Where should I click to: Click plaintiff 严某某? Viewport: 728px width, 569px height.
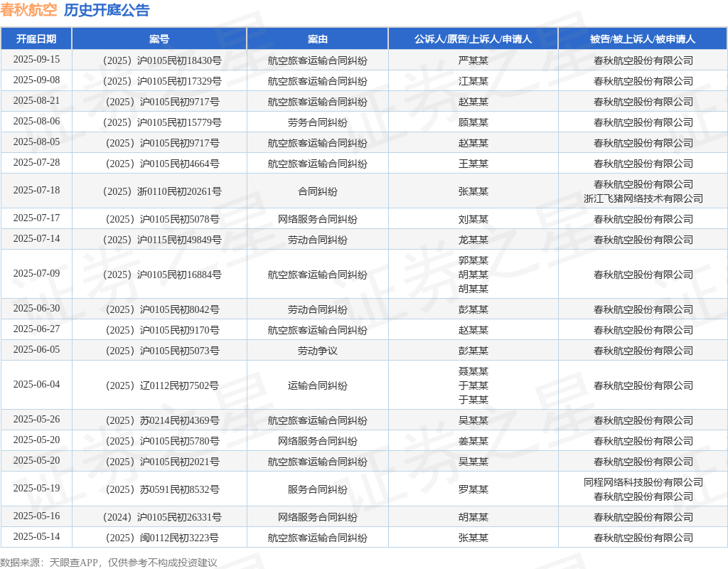[473, 61]
